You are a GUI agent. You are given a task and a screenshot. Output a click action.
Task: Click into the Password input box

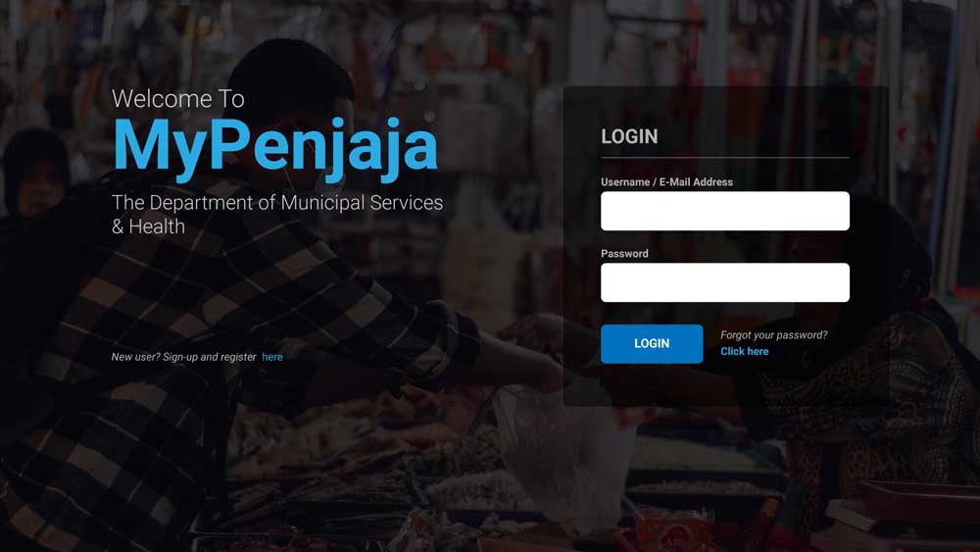tap(725, 282)
